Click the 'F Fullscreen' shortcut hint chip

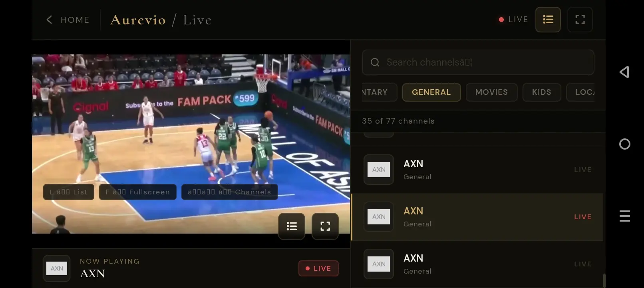point(138,192)
